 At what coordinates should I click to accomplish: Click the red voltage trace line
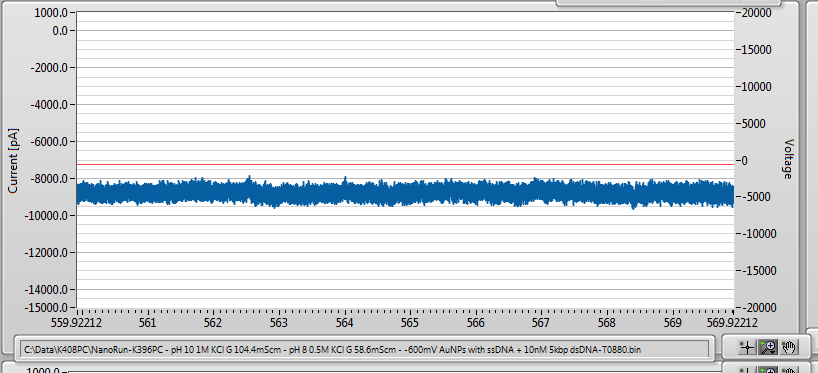click(x=405, y=164)
